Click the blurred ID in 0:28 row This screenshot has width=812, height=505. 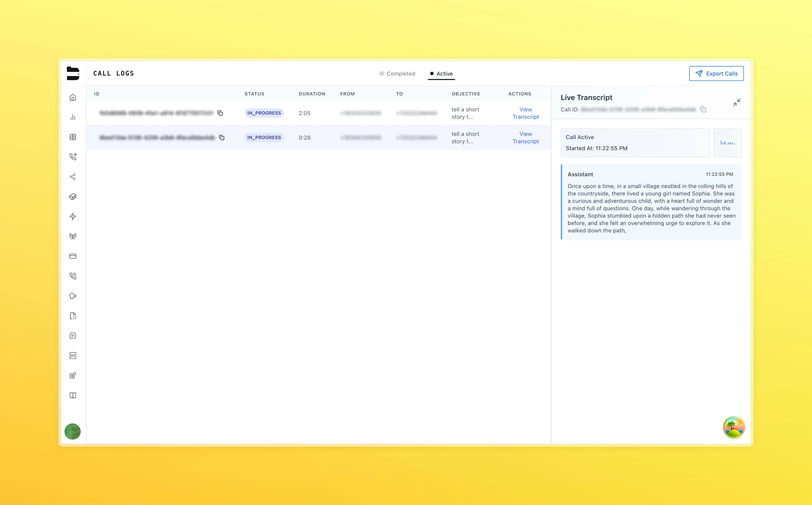pos(157,138)
